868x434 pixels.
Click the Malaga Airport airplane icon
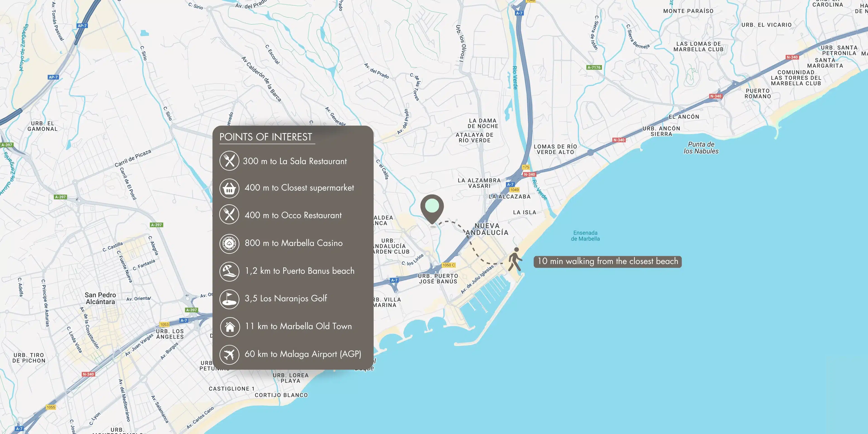click(x=229, y=354)
